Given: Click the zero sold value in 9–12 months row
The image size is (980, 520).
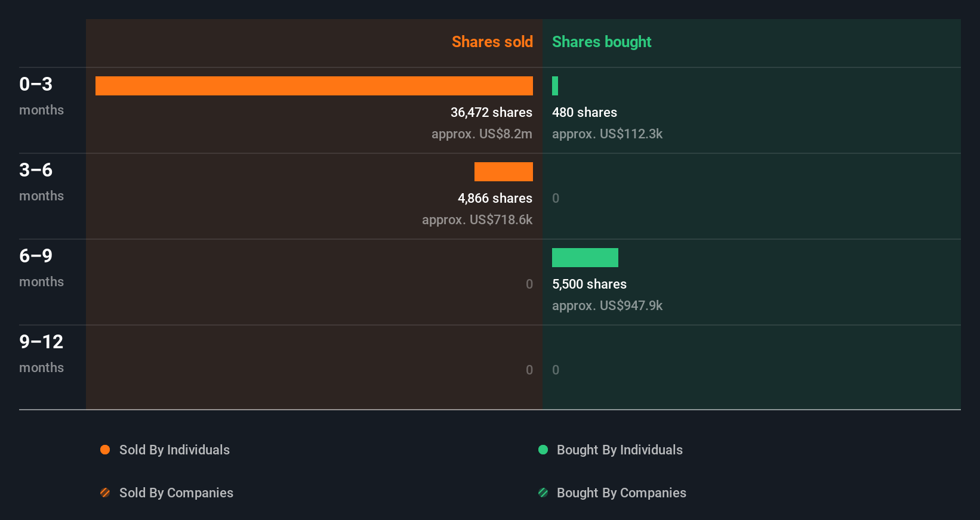Looking at the screenshot, I should click(x=529, y=370).
